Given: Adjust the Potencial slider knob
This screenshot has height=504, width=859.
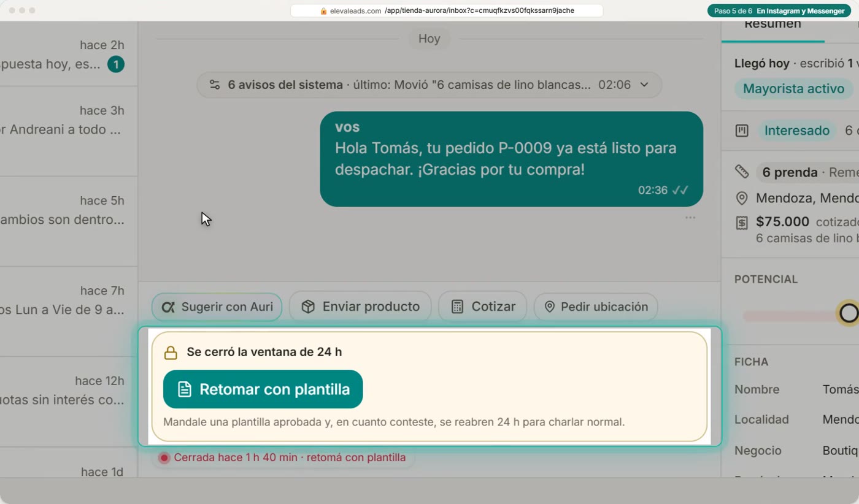Looking at the screenshot, I should click(849, 313).
